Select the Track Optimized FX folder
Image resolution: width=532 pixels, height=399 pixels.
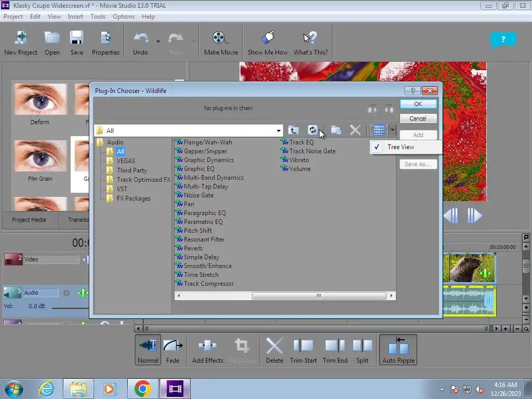(x=143, y=180)
